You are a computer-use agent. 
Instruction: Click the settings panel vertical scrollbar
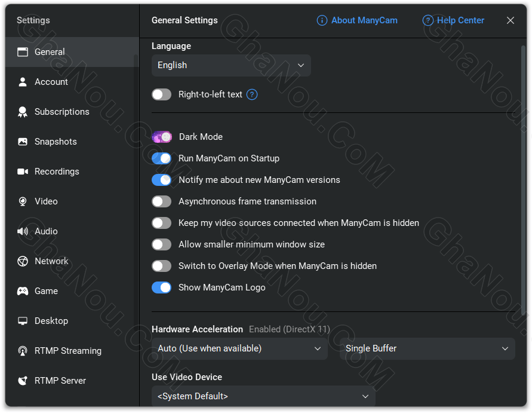click(x=523, y=179)
